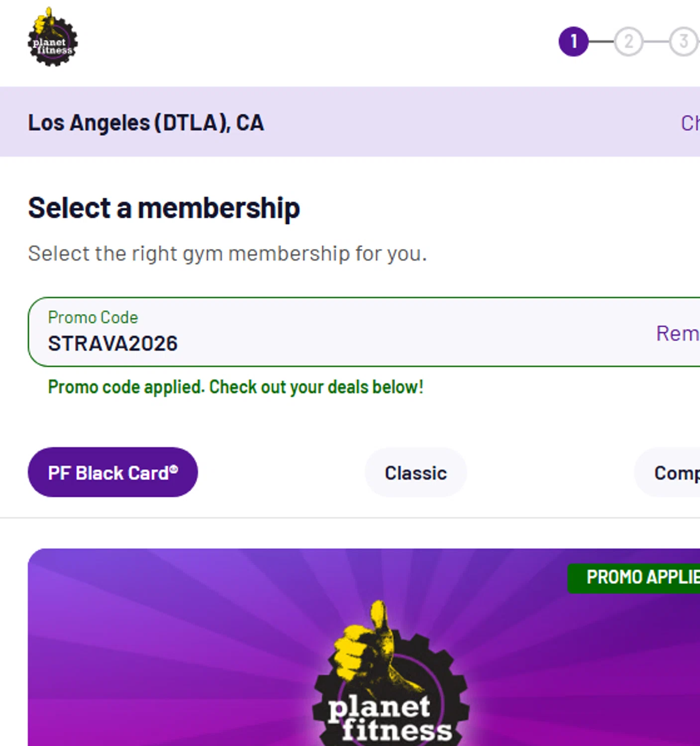
Task: Click the green promo code applied message
Action: [235, 387]
